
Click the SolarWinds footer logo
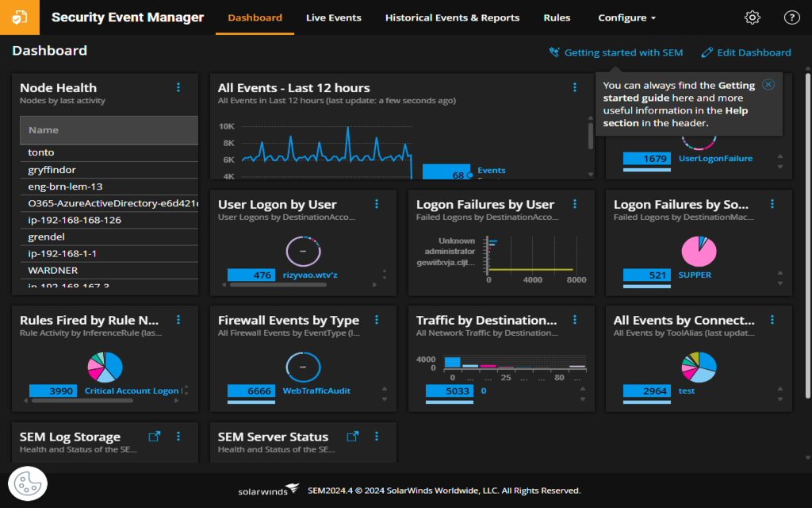point(268,490)
